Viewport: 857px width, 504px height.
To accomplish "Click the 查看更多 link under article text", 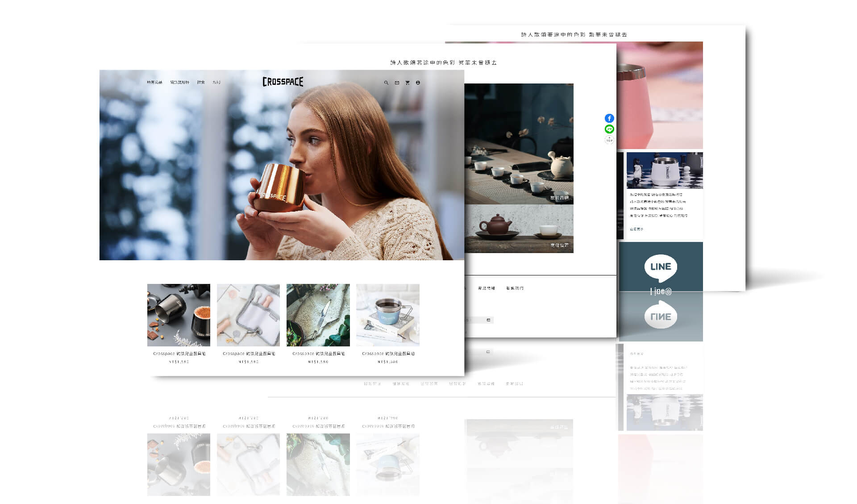I will (637, 229).
